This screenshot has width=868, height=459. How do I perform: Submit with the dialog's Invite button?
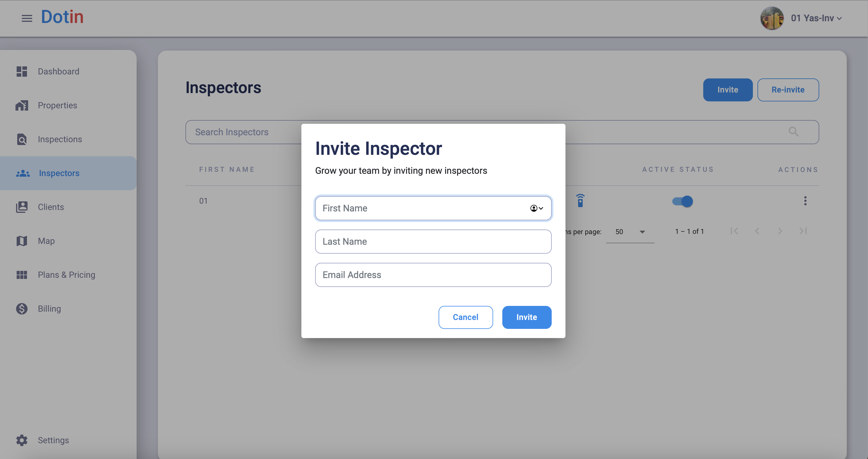click(x=527, y=317)
